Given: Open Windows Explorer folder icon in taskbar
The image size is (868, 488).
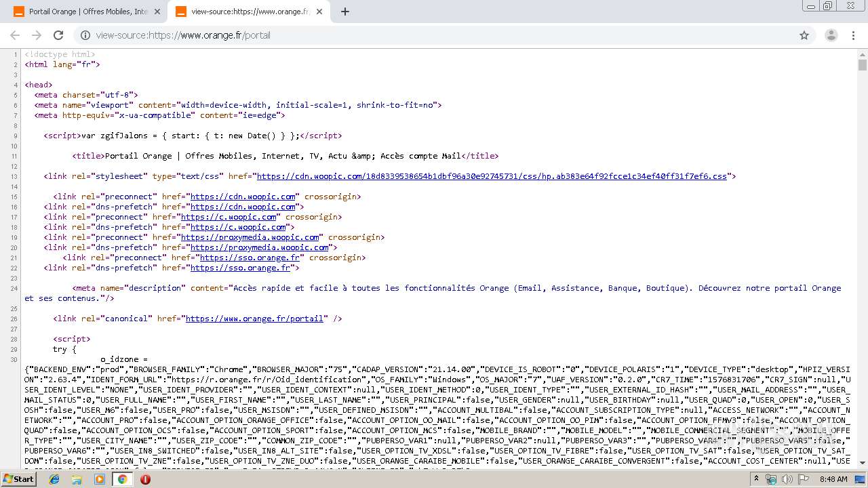Looking at the screenshot, I should 77,479.
